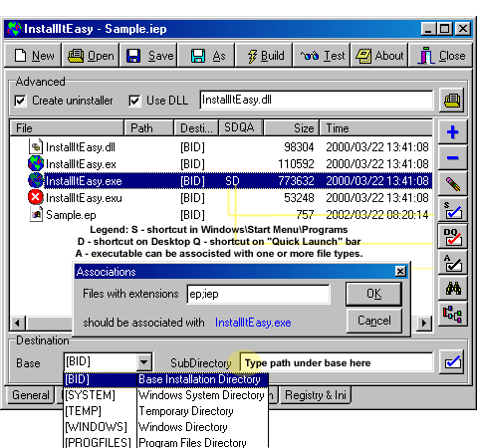Click the DLL name input field
The width and height of the screenshot is (477, 448).
(x=317, y=100)
